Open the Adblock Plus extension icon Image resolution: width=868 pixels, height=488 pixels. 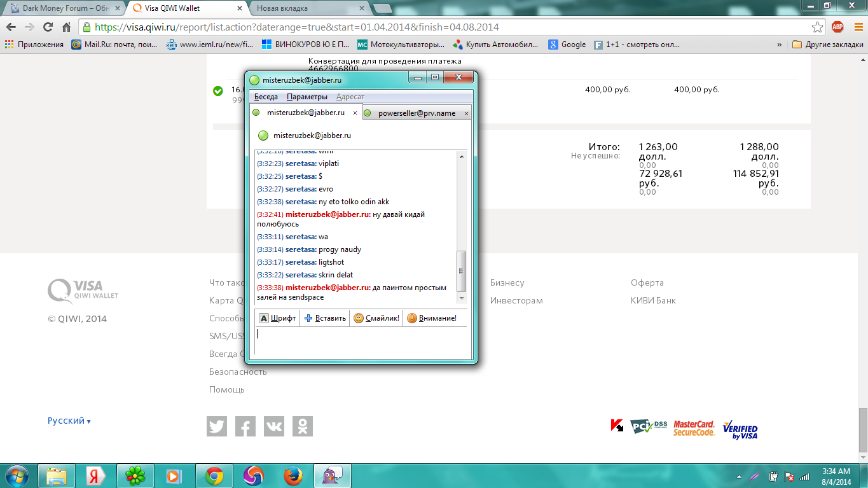pyautogui.click(x=837, y=27)
